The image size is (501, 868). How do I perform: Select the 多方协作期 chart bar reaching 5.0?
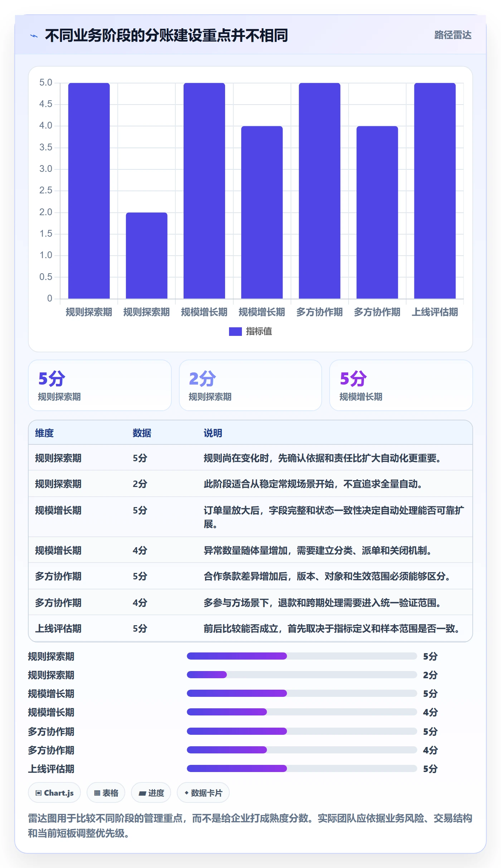pos(320,191)
